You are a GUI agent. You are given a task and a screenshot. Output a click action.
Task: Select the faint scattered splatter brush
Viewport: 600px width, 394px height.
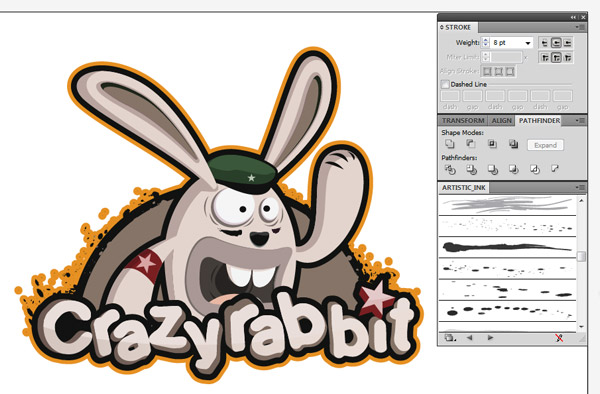[x=507, y=226]
